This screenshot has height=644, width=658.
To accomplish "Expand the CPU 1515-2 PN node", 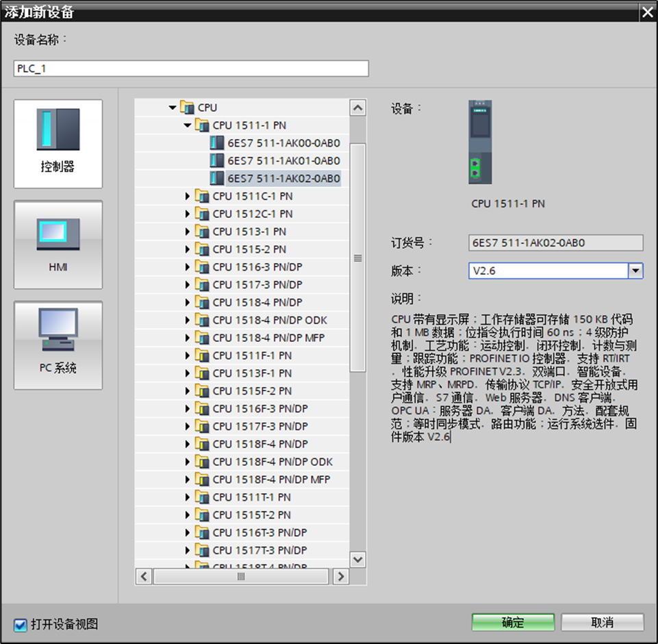I will pos(188,249).
